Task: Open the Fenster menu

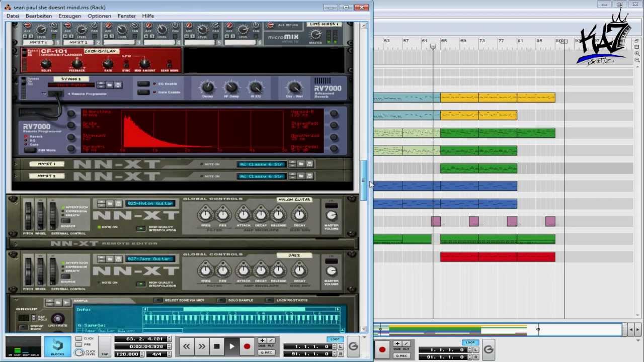Action: 126,16
